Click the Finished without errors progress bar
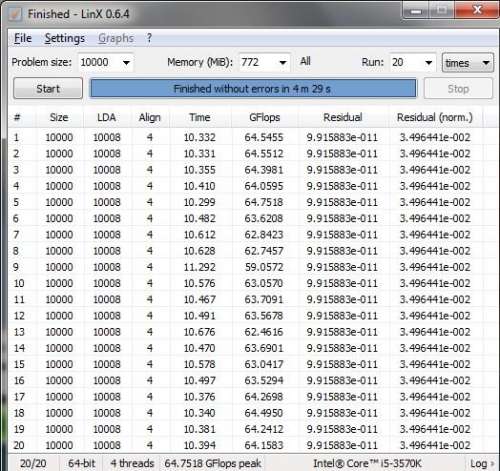The height and width of the screenshot is (471, 500). click(253, 89)
